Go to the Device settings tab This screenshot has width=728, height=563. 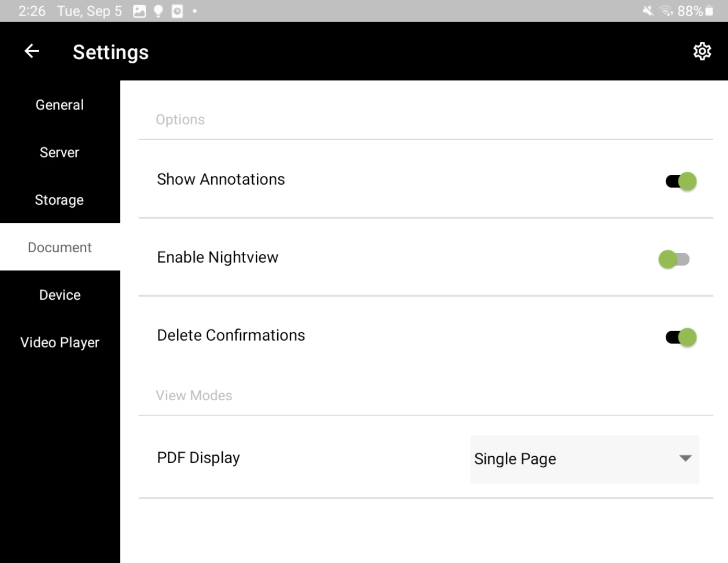point(60,295)
